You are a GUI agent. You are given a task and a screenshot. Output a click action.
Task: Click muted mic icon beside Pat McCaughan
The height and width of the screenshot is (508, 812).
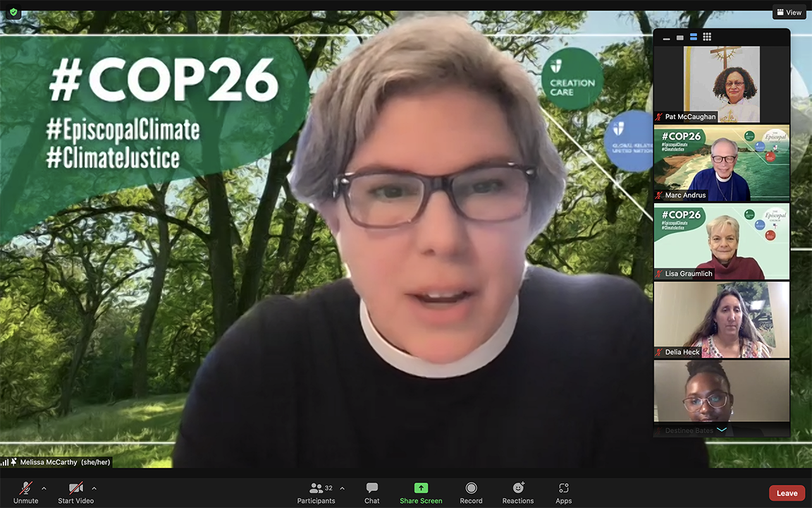tap(659, 117)
